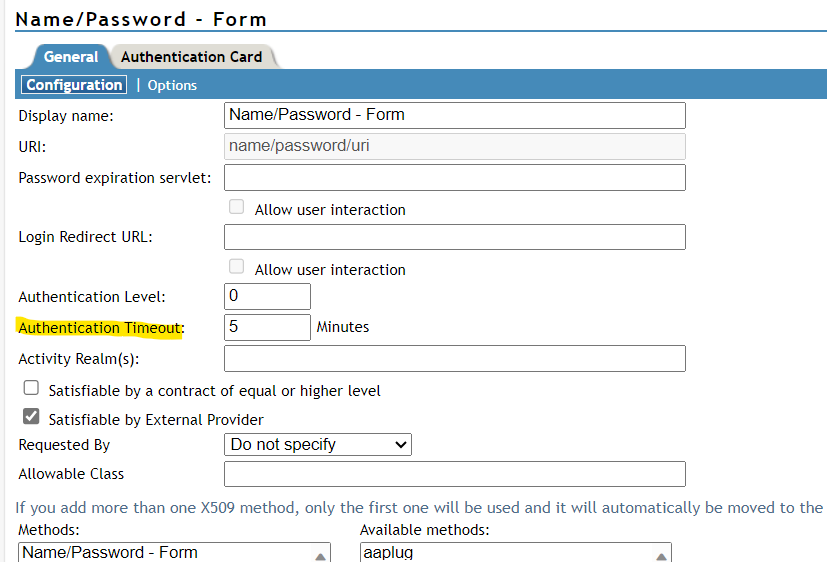Click the Methods list scroll-up arrow
This screenshot has height=562, width=827.
coord(321,555)
